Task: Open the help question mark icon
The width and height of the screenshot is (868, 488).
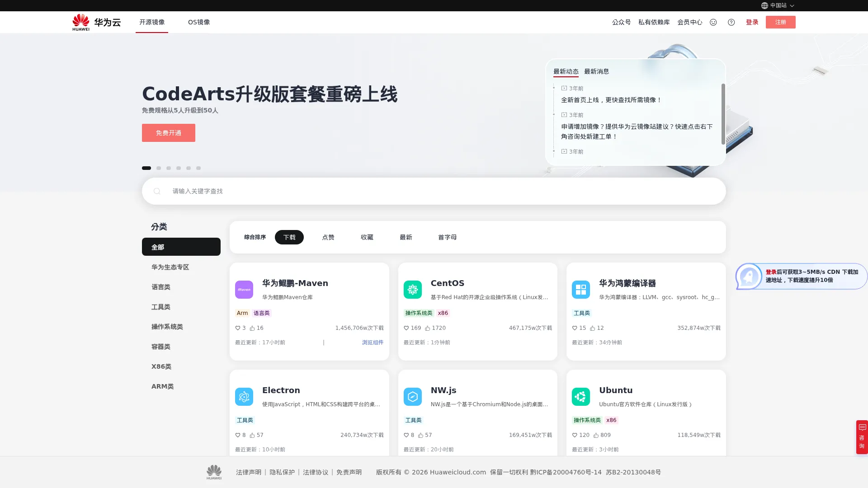Action: 731,22
